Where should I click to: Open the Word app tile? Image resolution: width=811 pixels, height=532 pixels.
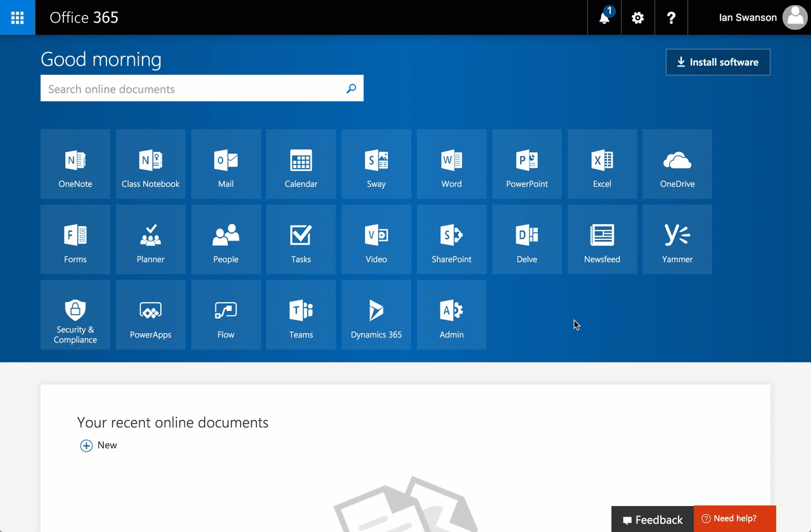tap(452, 164)
